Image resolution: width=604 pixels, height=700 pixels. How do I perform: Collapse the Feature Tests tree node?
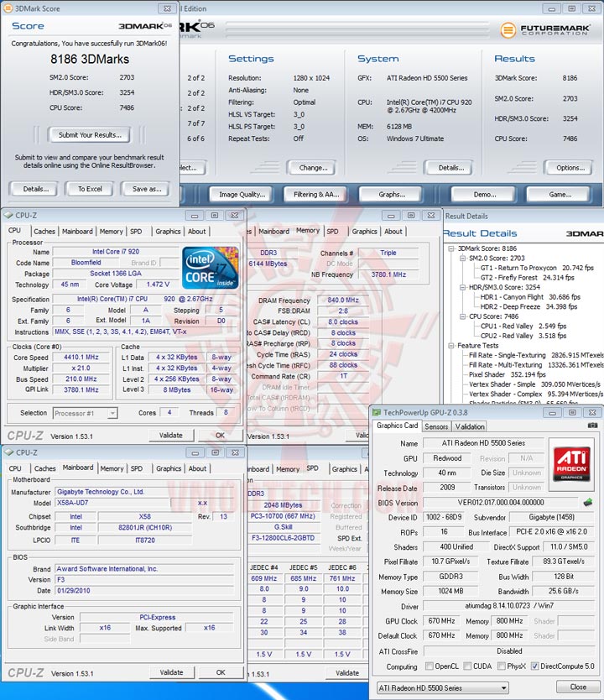[451, 346]
